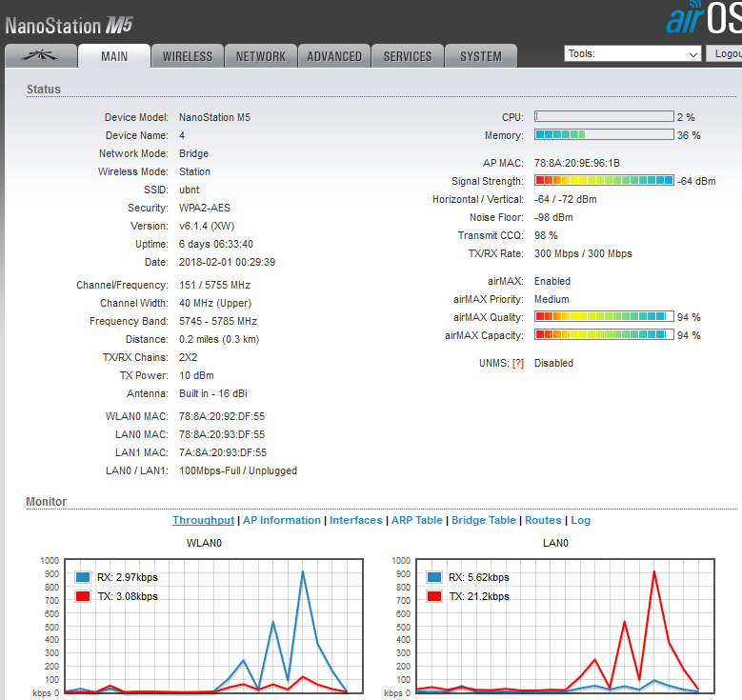This screenshot has width=742, height=700.
Task: Open the SYSTEM tab
Action: tap(481, 56)
